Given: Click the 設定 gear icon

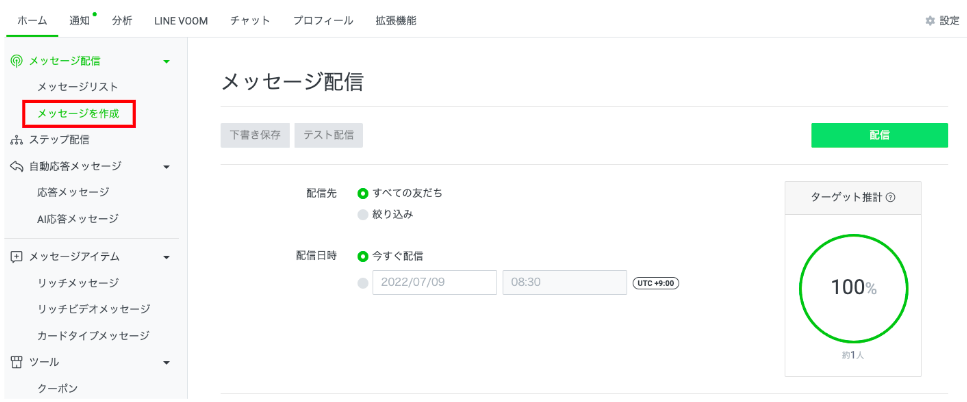Looking at the screenshot, I should coord(930,21).
